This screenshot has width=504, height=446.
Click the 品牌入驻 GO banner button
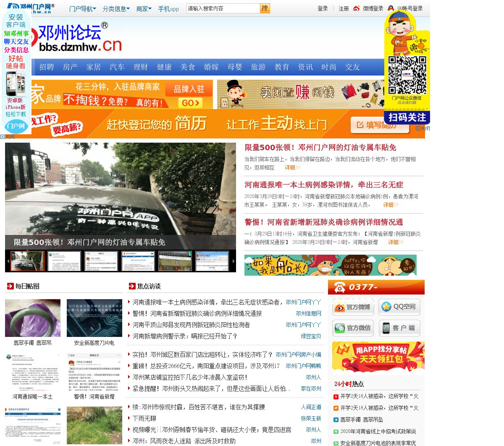tap(190, 103)
